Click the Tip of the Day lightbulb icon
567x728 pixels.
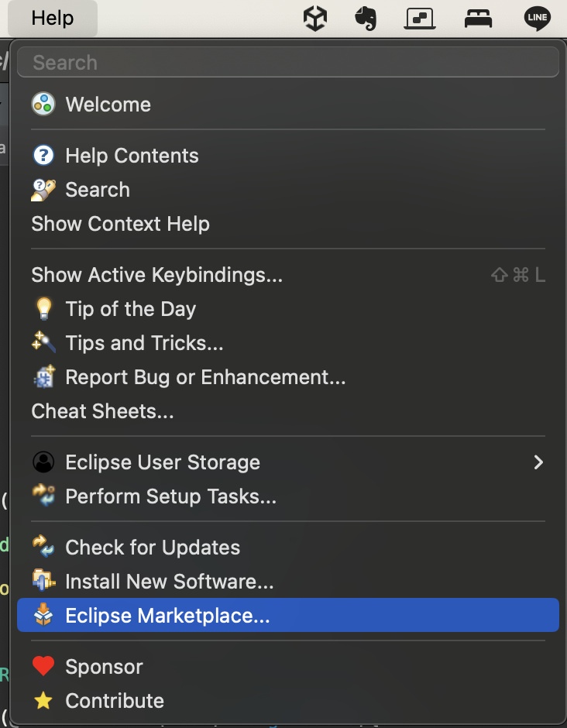coord(43,309)
